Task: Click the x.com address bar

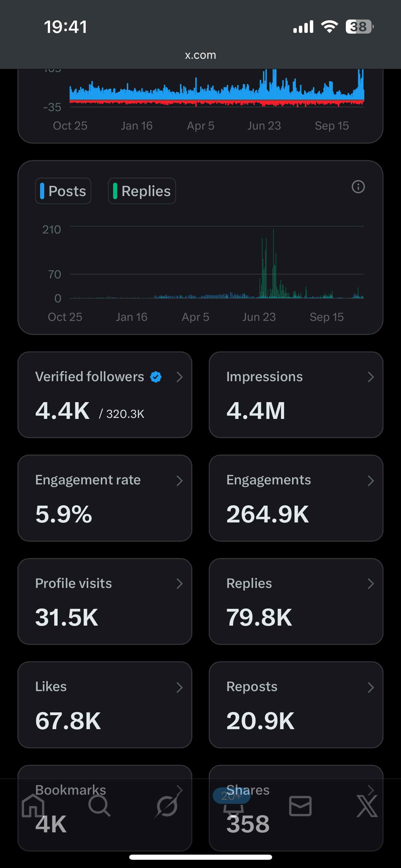Action: 200,55
